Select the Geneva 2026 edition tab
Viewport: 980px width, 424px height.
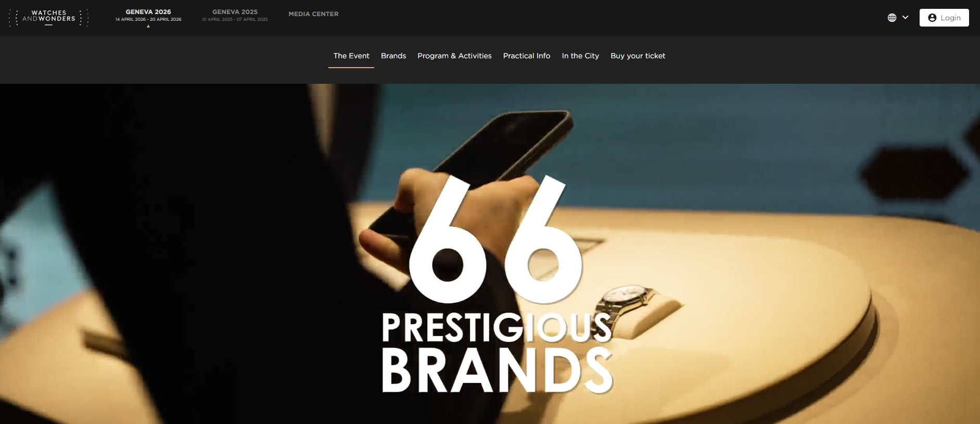tap(148, 15)
